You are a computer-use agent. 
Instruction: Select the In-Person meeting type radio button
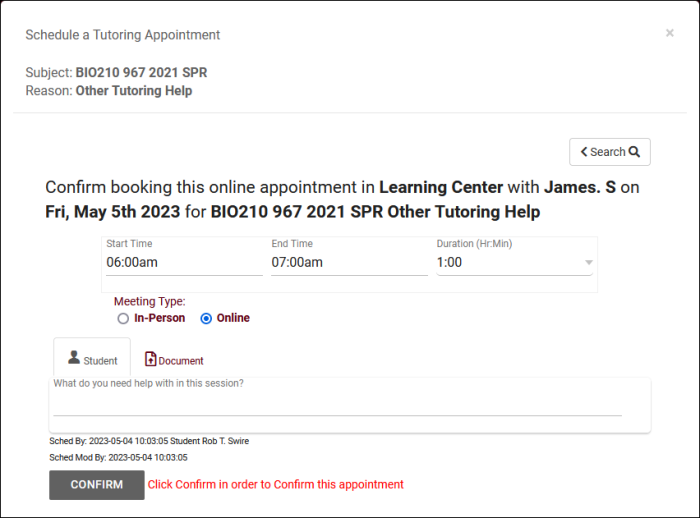click(x=123, y=318)
